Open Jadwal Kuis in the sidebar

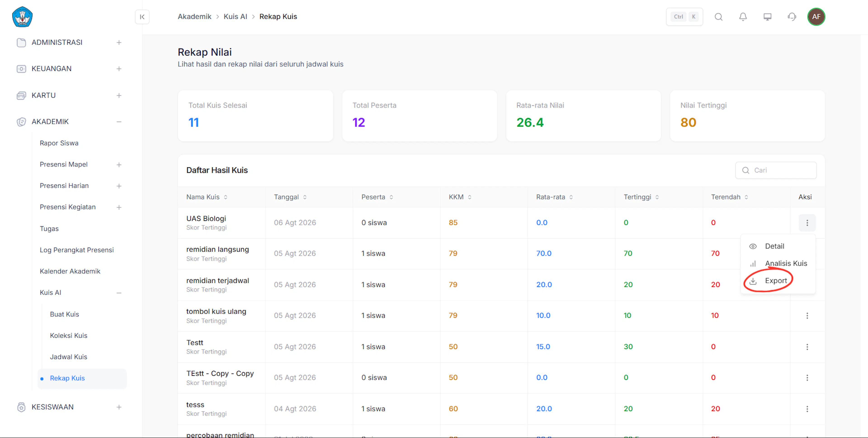click(x=68, y=357)
